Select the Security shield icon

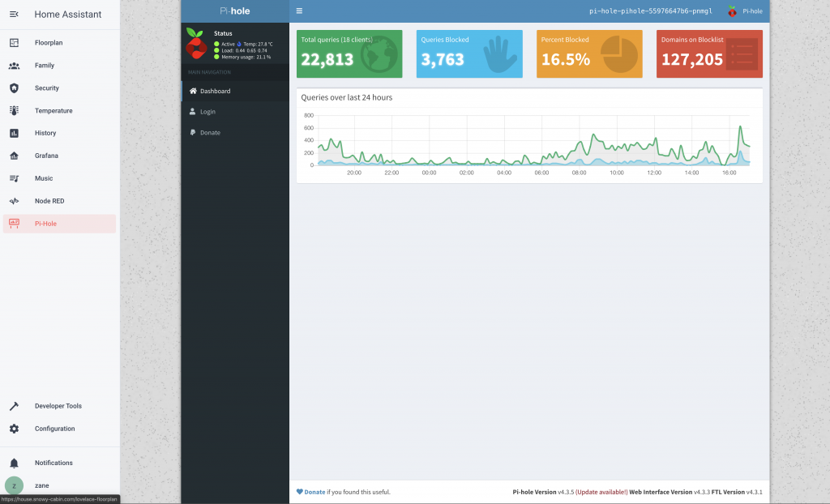coord(15,88)
